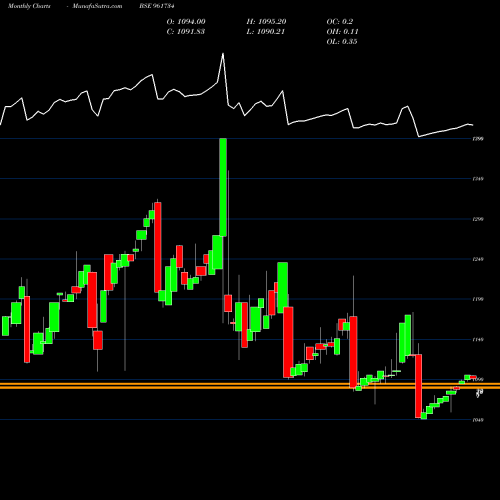
Task: Click the open price O: 1094.00
Action: [x=186, y=22]
